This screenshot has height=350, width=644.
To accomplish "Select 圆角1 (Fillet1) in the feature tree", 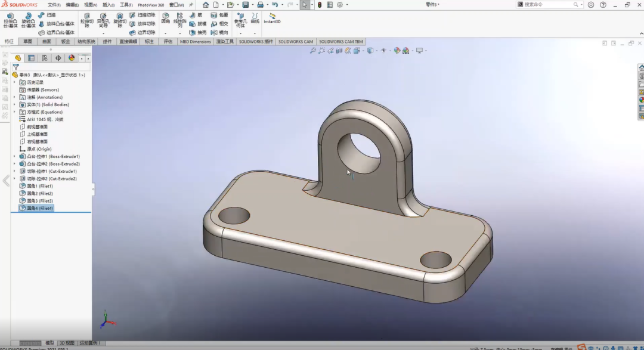I will (x=36, y=185).
